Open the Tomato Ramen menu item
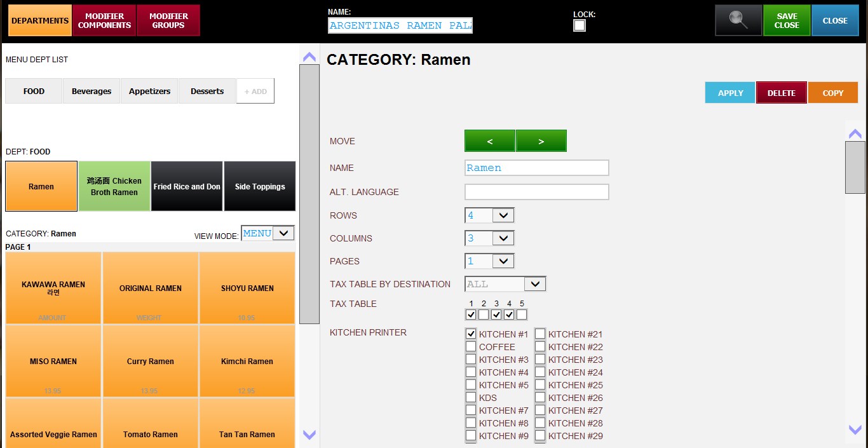The image size is (868, 448). pos(151,423)
